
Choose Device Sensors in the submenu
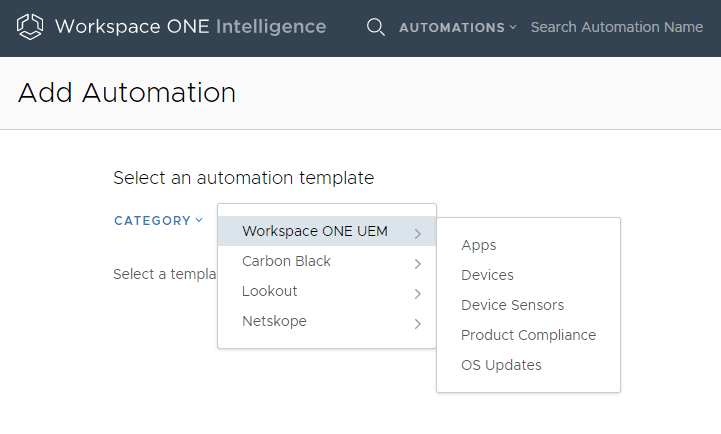click(512, 305)
